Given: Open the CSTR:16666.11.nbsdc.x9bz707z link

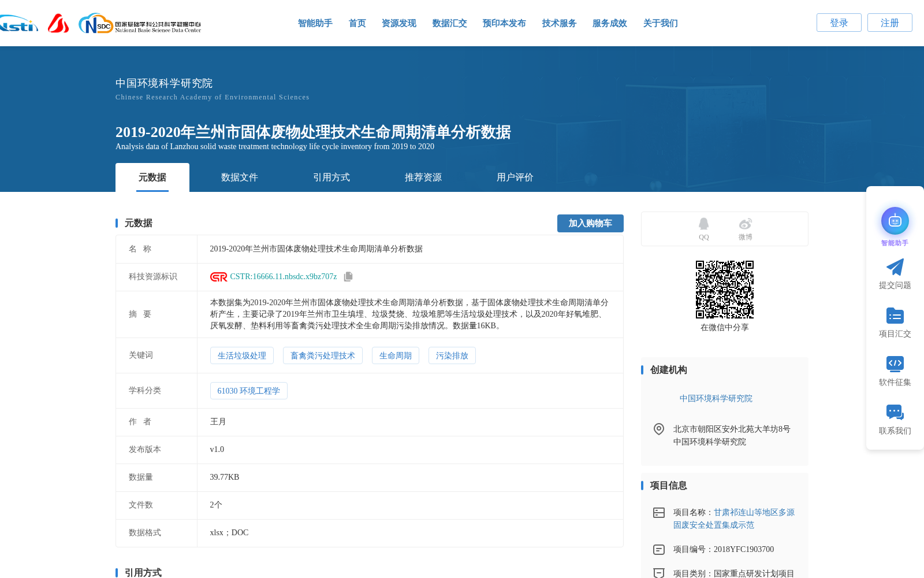Looking at the screenshot, I should click(284, 277).
